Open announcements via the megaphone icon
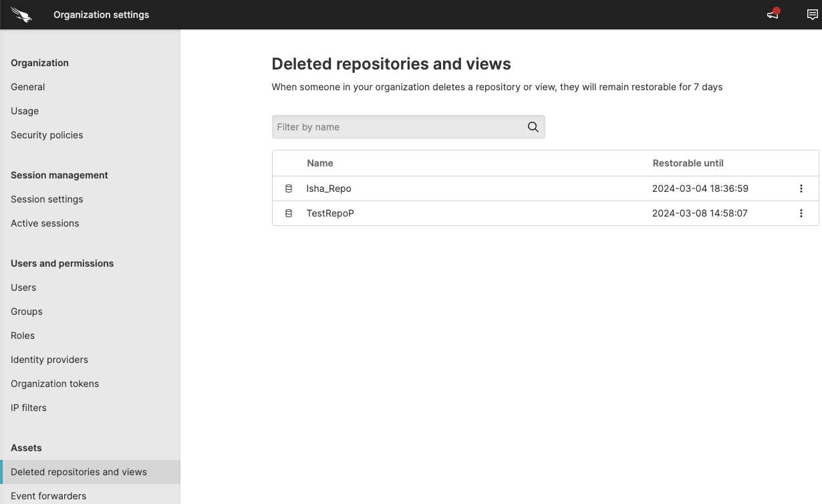 (x=773, y=14)
